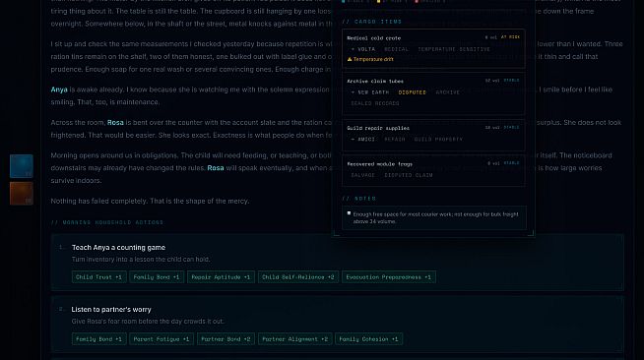Choose action 'Teach Anya a counting game'
Image resolution: width=644 pixels, height=360 pixels.
point(337,263)
